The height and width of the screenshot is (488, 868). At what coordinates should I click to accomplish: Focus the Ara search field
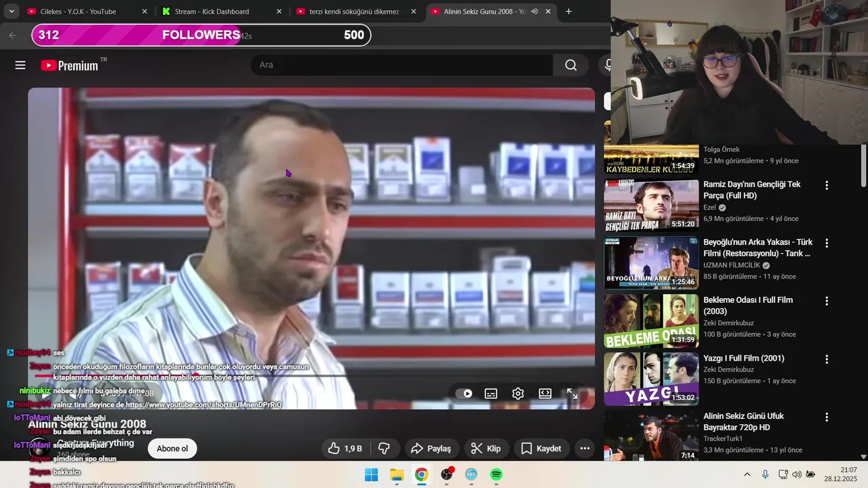402,65
